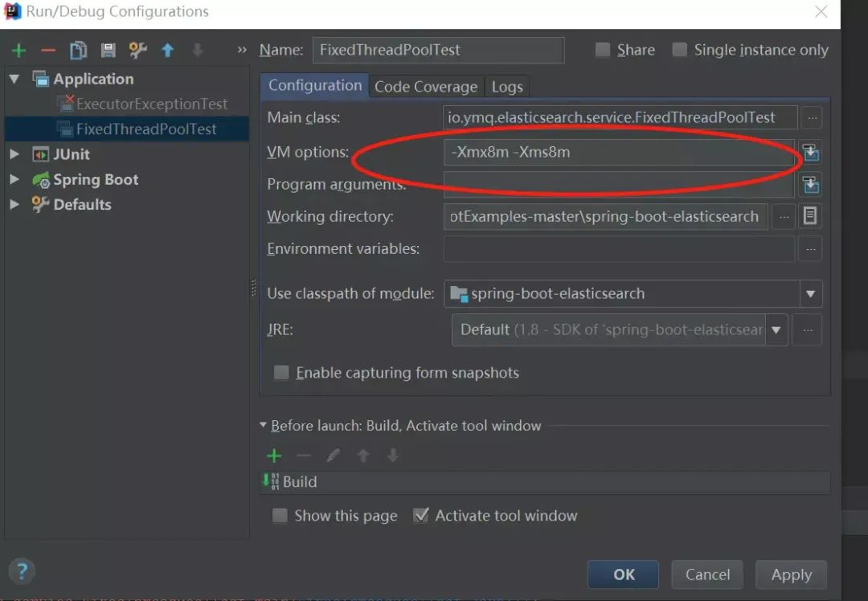The width and height of the screenshot is (868, 601).
Task: Collapse the Application tree node
Action: (14, 79)
